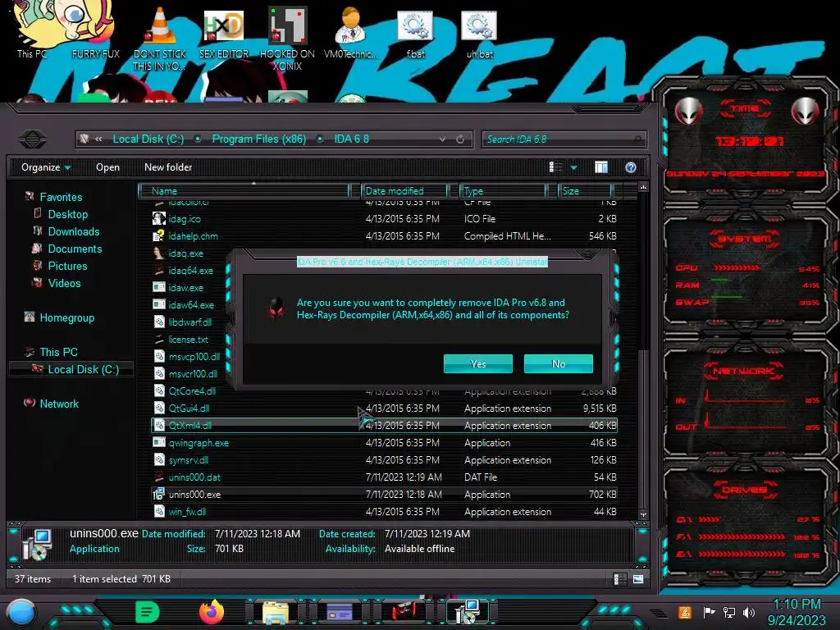The image size is (840, 630).
Task: Click the Start orb button
Action: coord(21,613)
